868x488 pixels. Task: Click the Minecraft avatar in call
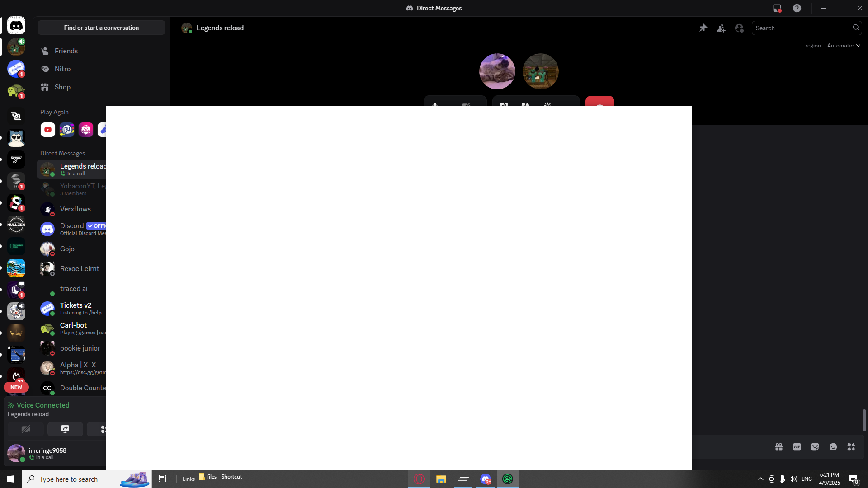pyautogui.click(x=541, y=71)
